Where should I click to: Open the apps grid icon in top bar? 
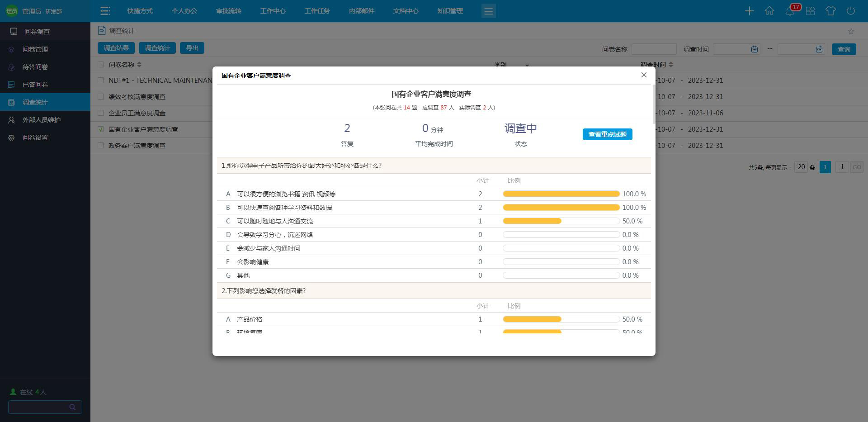pyautogui.click(x=811, y=11)
